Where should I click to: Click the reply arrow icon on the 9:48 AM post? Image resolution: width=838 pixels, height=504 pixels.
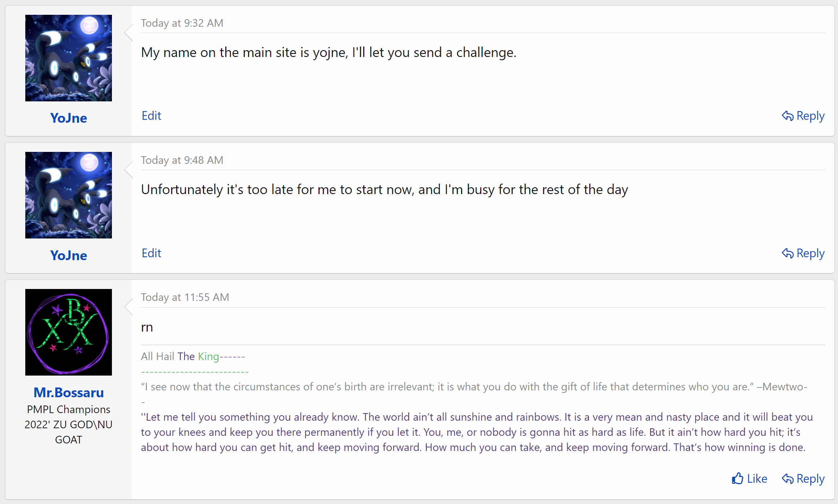pyautogui.click(x=787, y=253)
